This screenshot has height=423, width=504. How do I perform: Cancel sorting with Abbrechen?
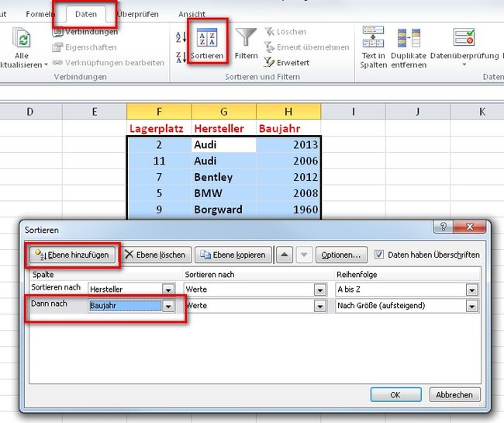(x=454, y=394)
